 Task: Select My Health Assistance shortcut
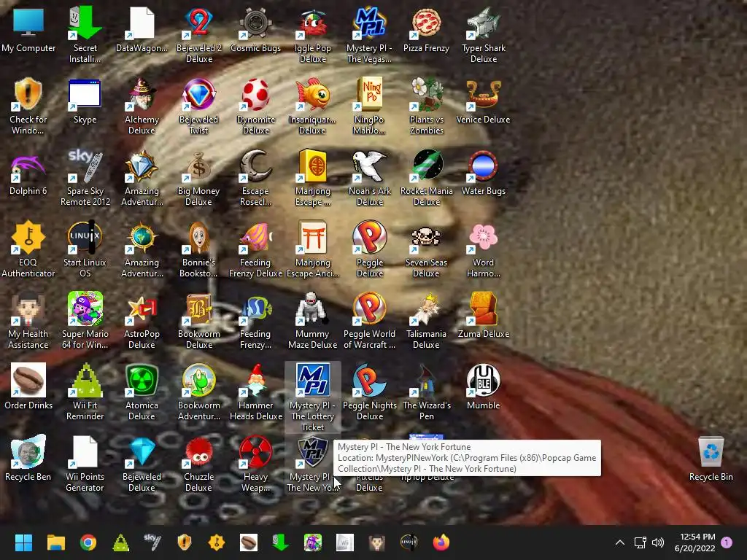[x=28, y=320]
